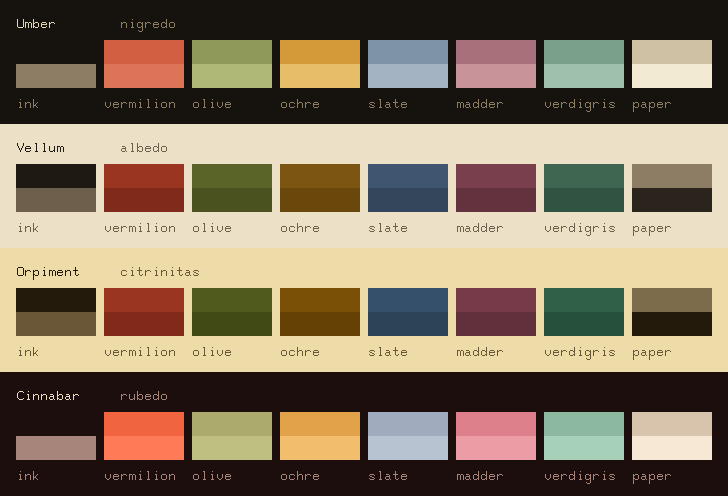Screen dimensions: 728x496
Task: Click the madder label in Cinnabar row
Action: [x=480, y=476]
